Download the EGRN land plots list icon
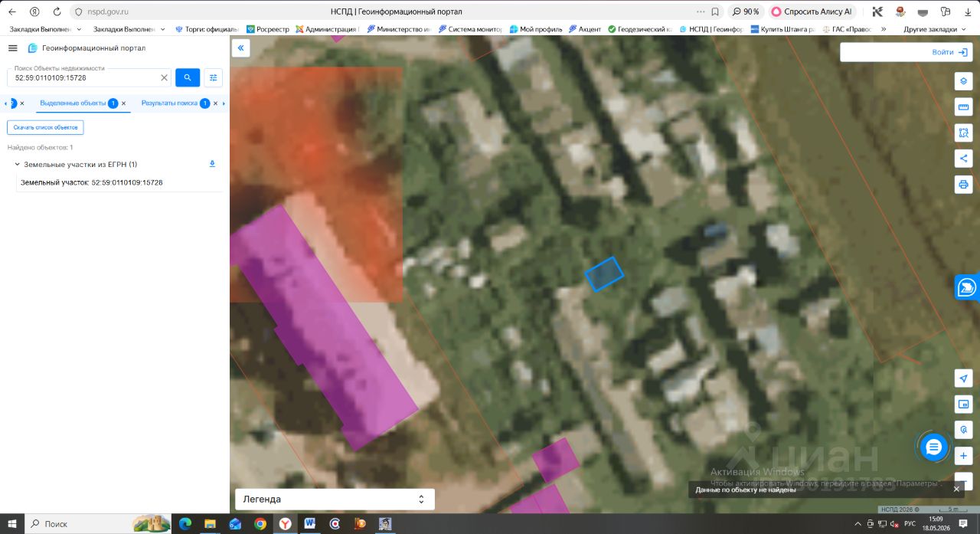 pyautogui.click(x=212, y=164)
